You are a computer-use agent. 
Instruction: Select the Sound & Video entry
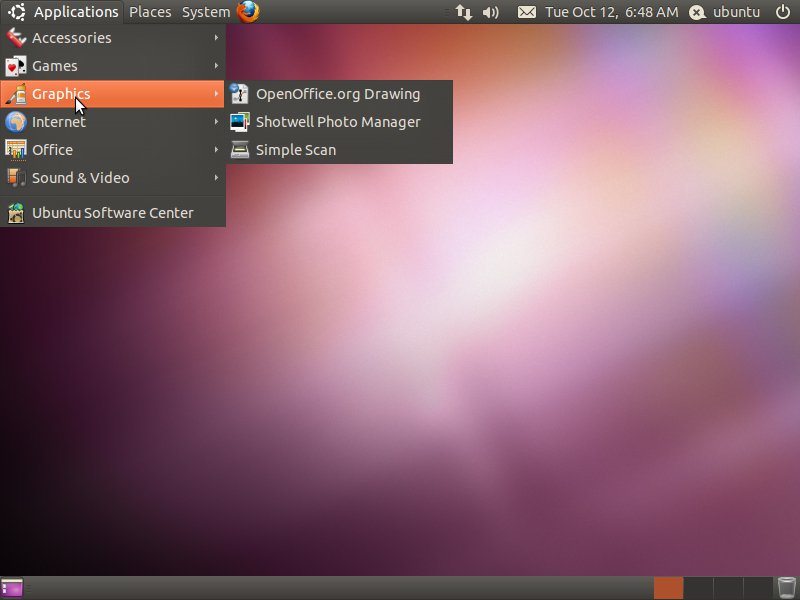[x=113, y=178]
